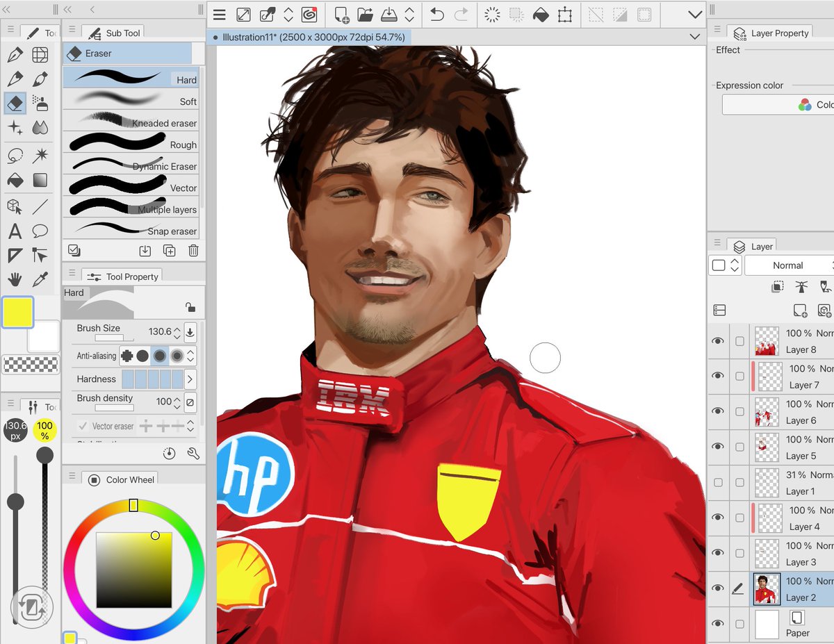Select the Balloon speech bubble tool
The width and height of the screenshot is (834, 644).
click(x=40, y=231)
